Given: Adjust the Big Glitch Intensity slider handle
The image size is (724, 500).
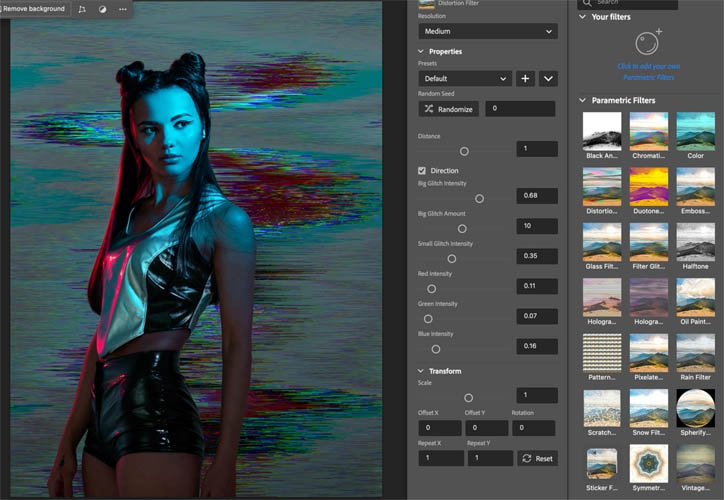Looking at the screenshot, I should tap(479, 199).
